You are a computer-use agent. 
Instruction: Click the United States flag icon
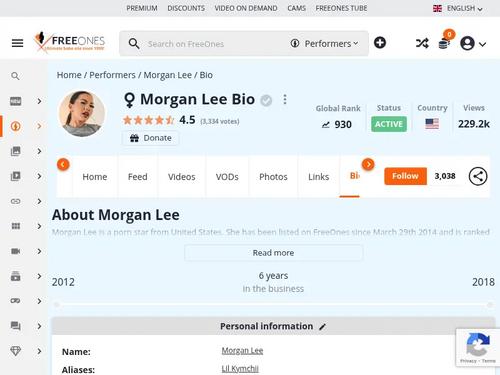432,124
